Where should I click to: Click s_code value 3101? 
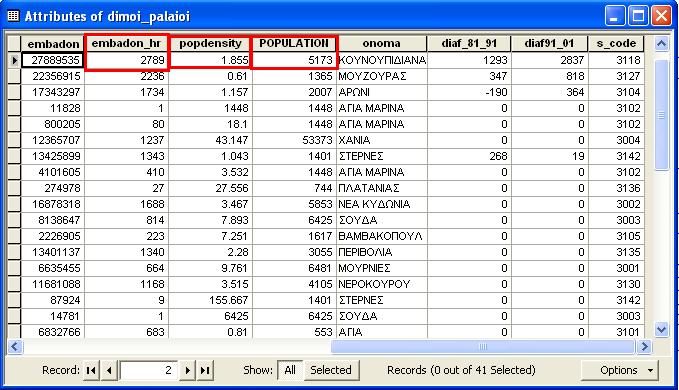616,332
